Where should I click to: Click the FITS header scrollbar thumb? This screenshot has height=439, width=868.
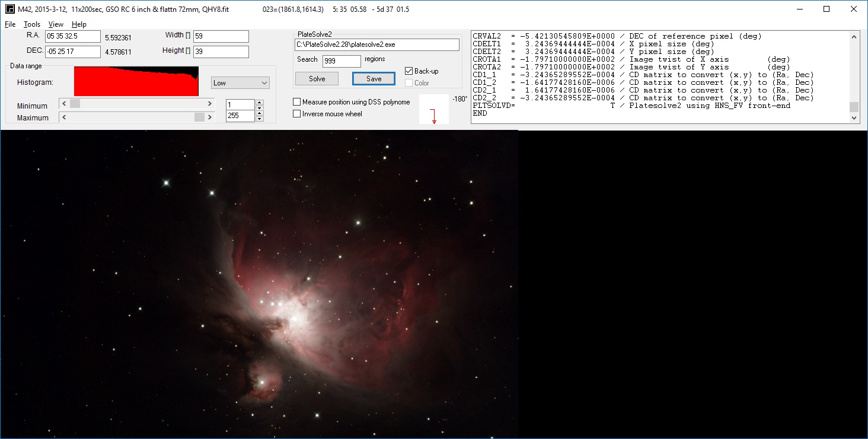point(854,107)
